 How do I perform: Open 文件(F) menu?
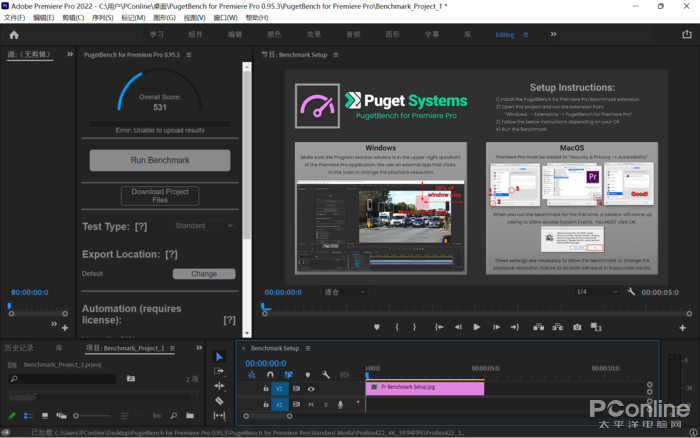coord(15,17)
